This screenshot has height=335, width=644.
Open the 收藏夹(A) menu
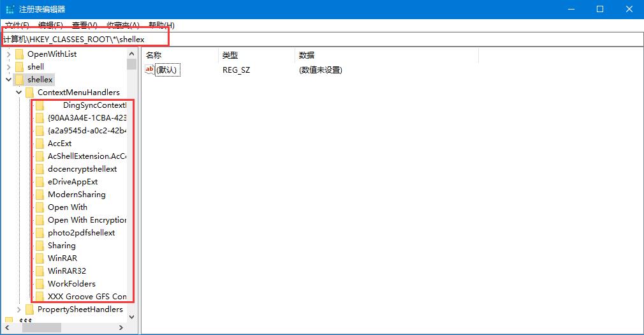click(123, 26)
